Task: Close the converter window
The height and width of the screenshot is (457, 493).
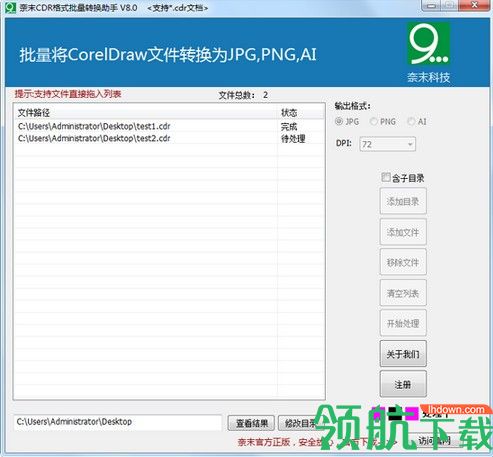Action: pos(474,5)
